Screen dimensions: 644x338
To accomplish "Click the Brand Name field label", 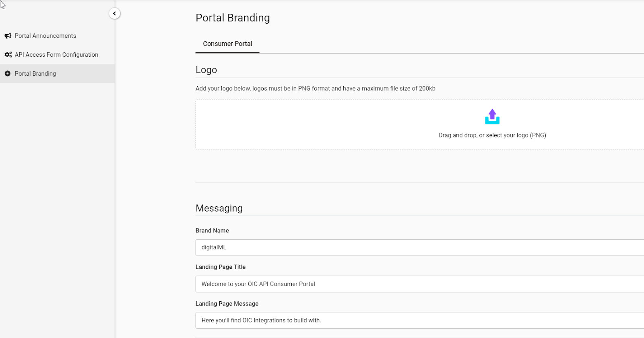I will click(212, 231).
